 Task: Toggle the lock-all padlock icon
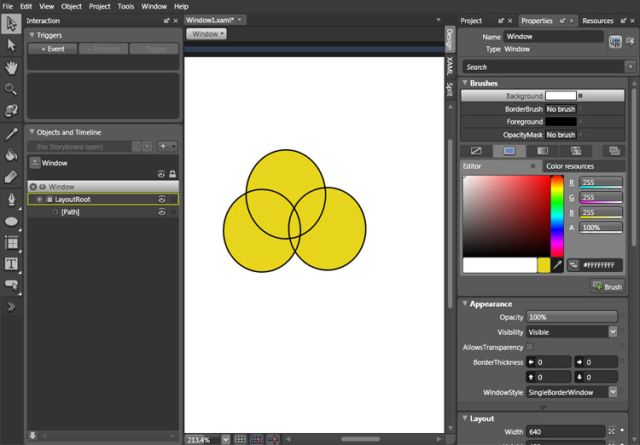(173, 174)
